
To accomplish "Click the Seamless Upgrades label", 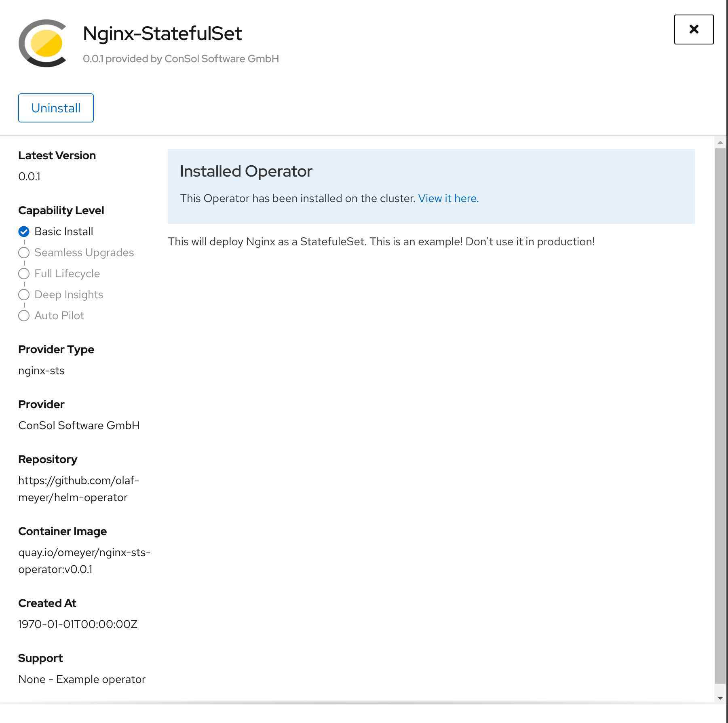I will tap(84, 253).
